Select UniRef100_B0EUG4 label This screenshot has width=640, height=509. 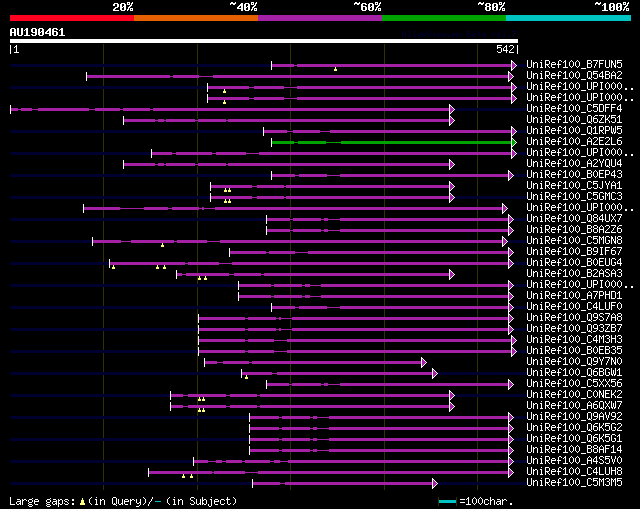click(574, 262)
